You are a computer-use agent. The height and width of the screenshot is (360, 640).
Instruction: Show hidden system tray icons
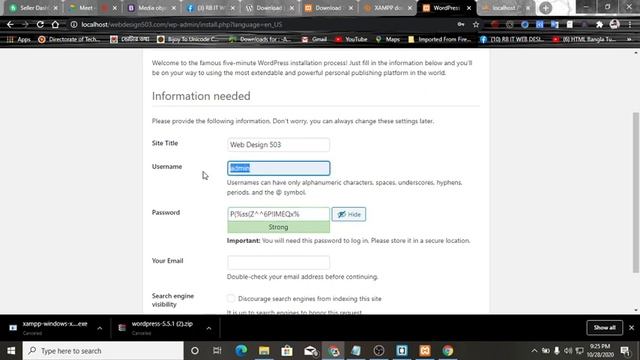click(534, 351)
